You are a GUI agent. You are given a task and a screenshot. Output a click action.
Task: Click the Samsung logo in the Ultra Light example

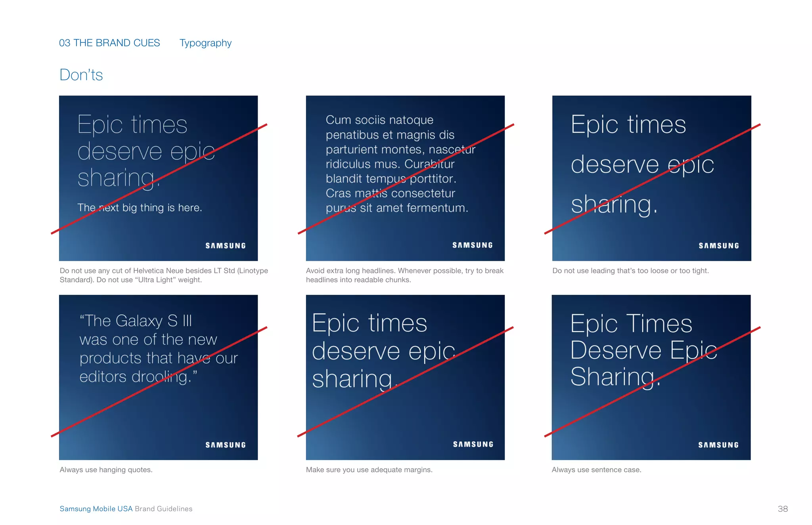tap(226, 246)
